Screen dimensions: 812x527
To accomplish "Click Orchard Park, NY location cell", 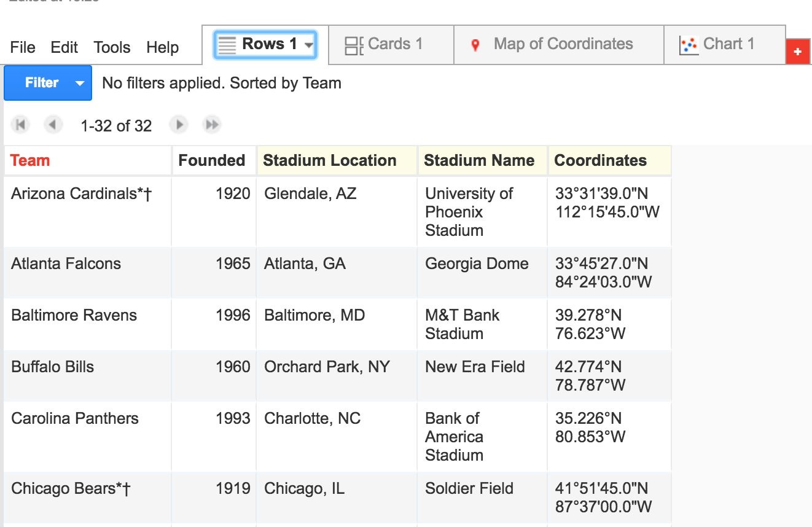I will click(337, 377).
